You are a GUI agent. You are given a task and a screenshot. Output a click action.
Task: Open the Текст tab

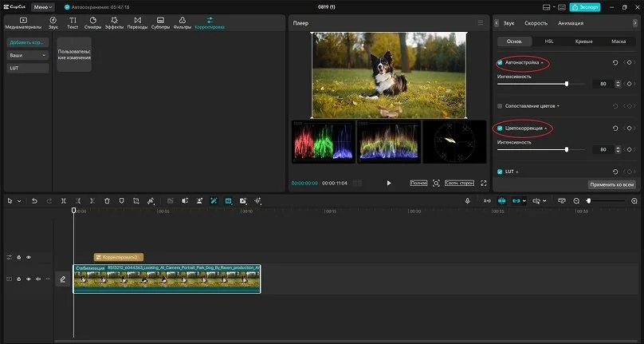click(73, 23)
